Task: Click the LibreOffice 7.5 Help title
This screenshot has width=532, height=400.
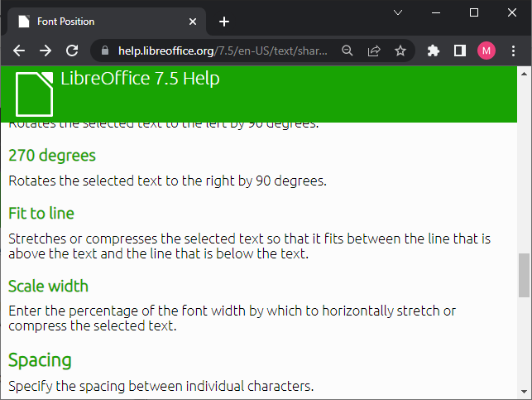Action: [x=140, y=79]
